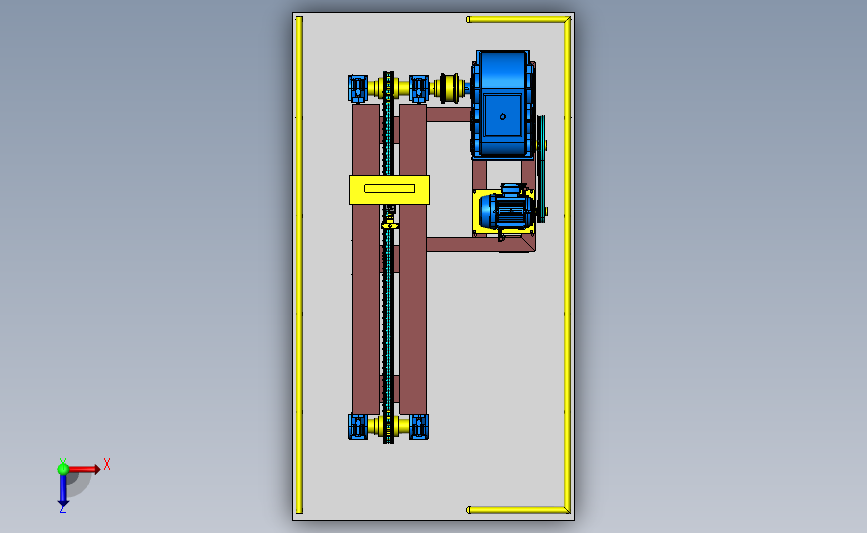The width and height of the screenshot is (867, 533).
Task: Click the green Y axis ball of the triad
Action: click(62, 469)
